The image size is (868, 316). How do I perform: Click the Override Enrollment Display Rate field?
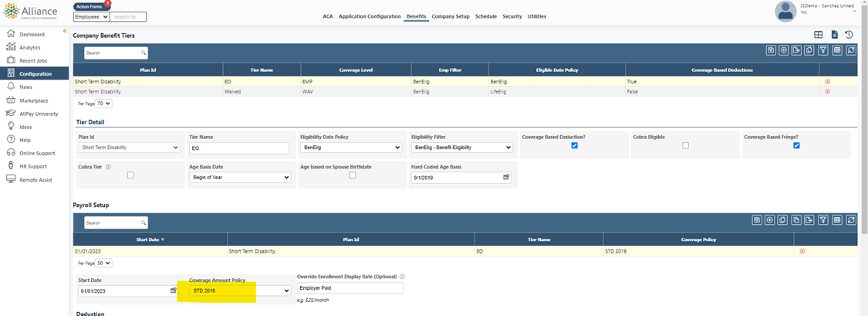350,288
